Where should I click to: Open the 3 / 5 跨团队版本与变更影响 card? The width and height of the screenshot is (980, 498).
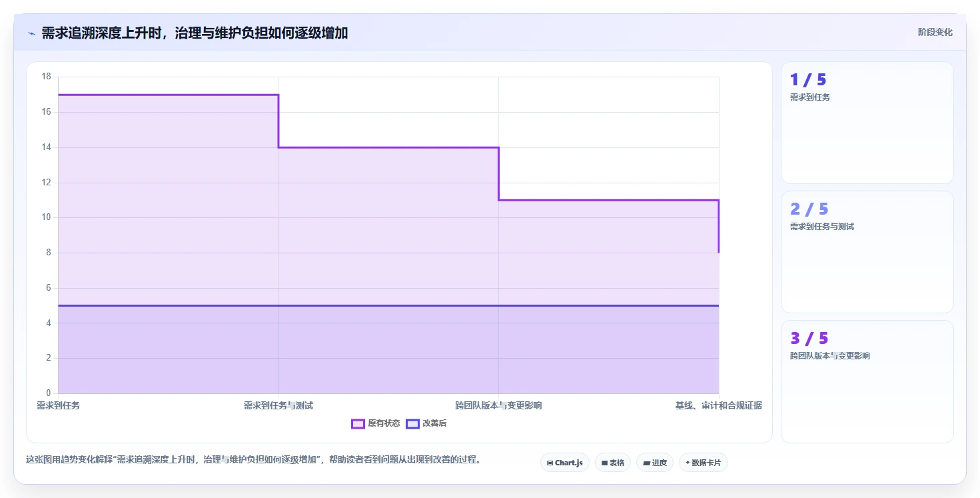867,381
